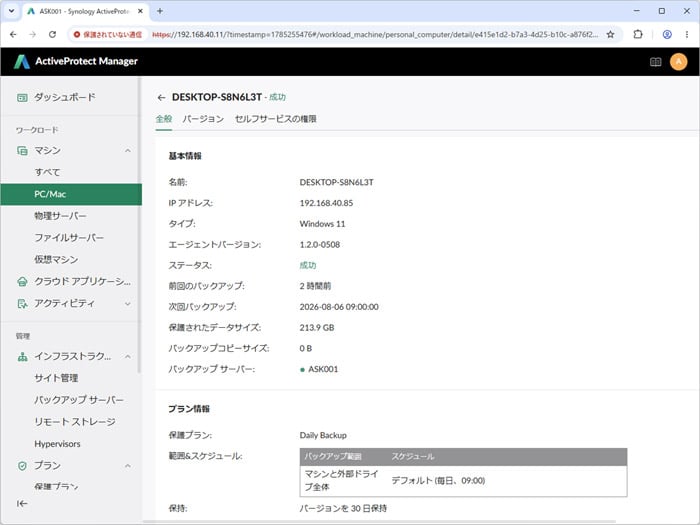700x525 pixels.
Task: Click the 保護されていない通信 security warning
Action: (x=108, y=34)
